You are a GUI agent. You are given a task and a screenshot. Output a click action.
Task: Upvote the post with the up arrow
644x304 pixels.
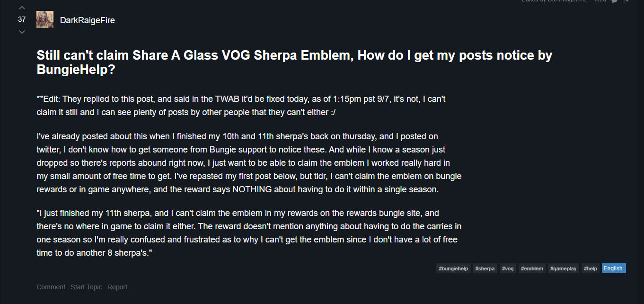point(22,8)
